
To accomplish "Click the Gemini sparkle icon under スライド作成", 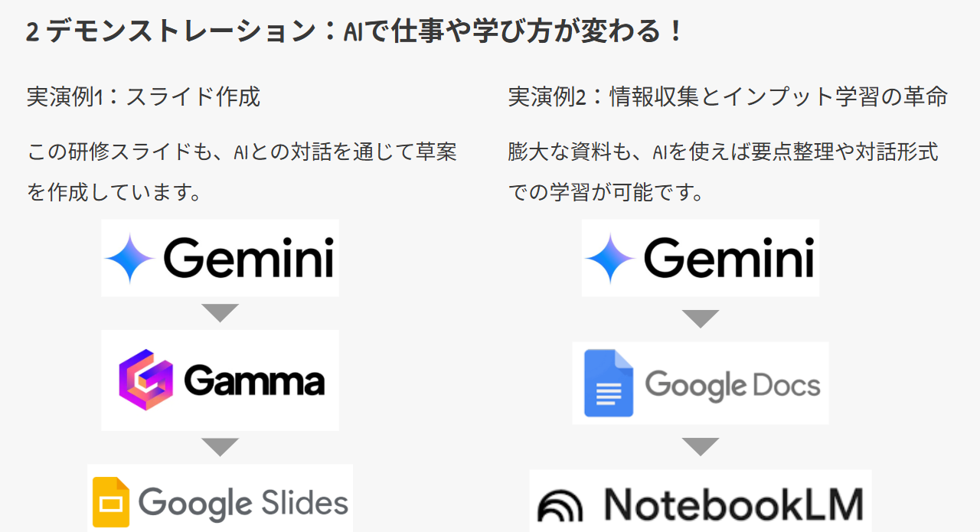I will [130, 259].
